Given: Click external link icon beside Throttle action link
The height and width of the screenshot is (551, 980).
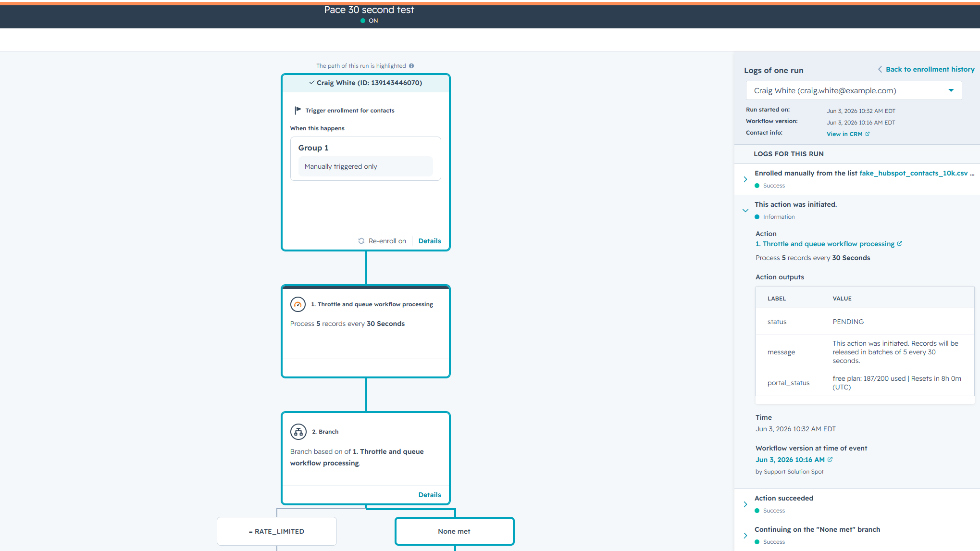Looking at the screenshot, I should [900, 244].
